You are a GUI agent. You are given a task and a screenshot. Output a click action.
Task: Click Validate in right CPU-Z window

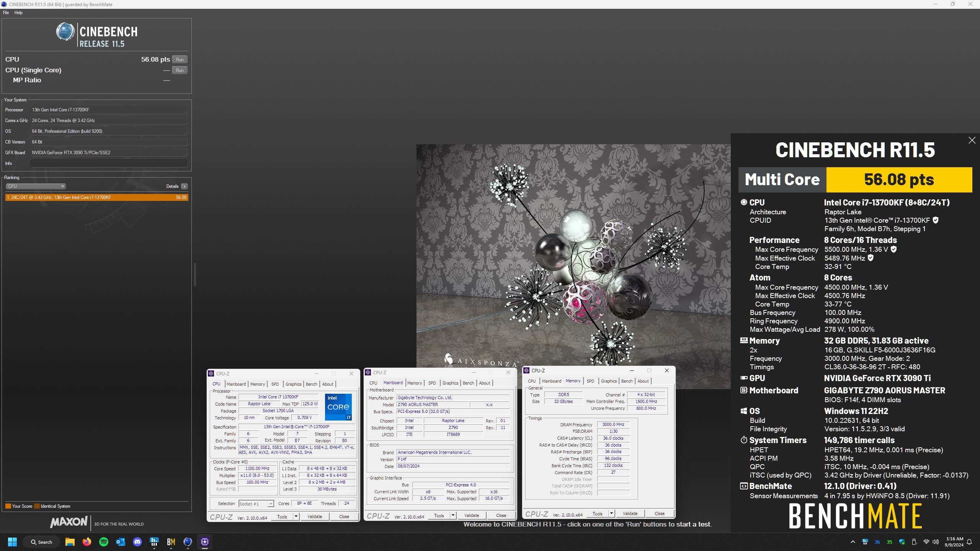(x=630, y=514)
